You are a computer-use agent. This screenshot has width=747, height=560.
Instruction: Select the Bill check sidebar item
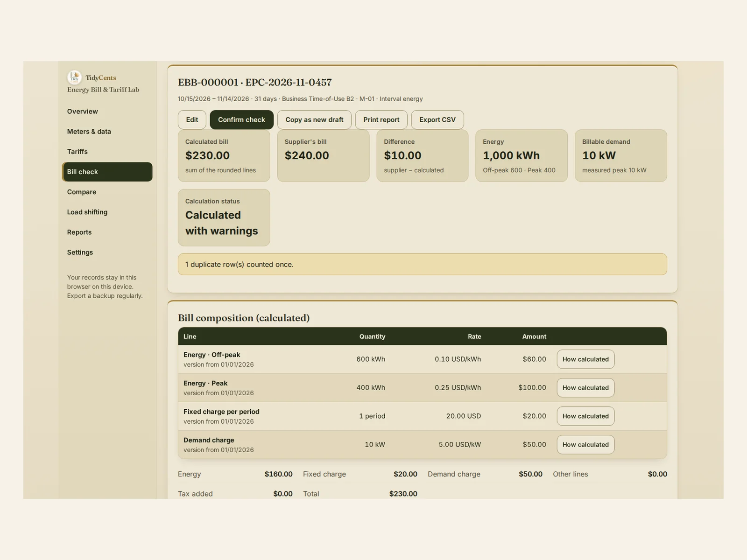(x=107, y=172)
